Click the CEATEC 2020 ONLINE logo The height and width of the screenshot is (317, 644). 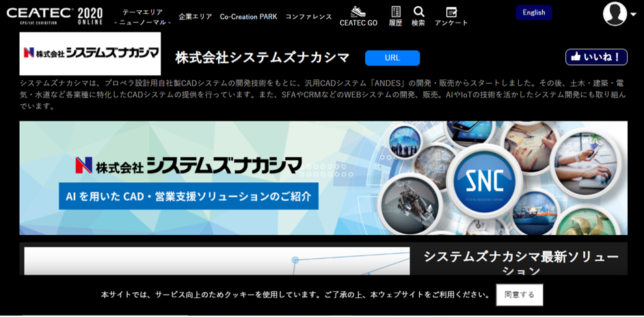pyautogui.click(x=55, y=16)
